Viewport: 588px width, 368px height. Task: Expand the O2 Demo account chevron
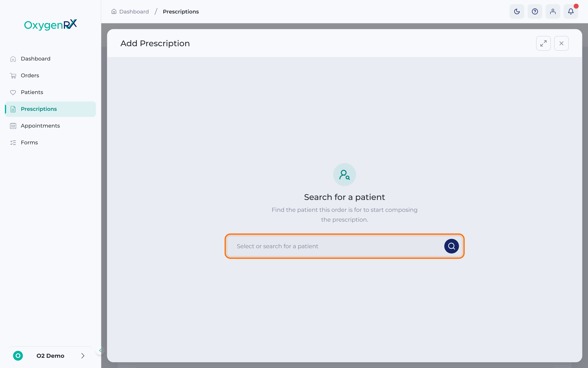tap(83, 356)
